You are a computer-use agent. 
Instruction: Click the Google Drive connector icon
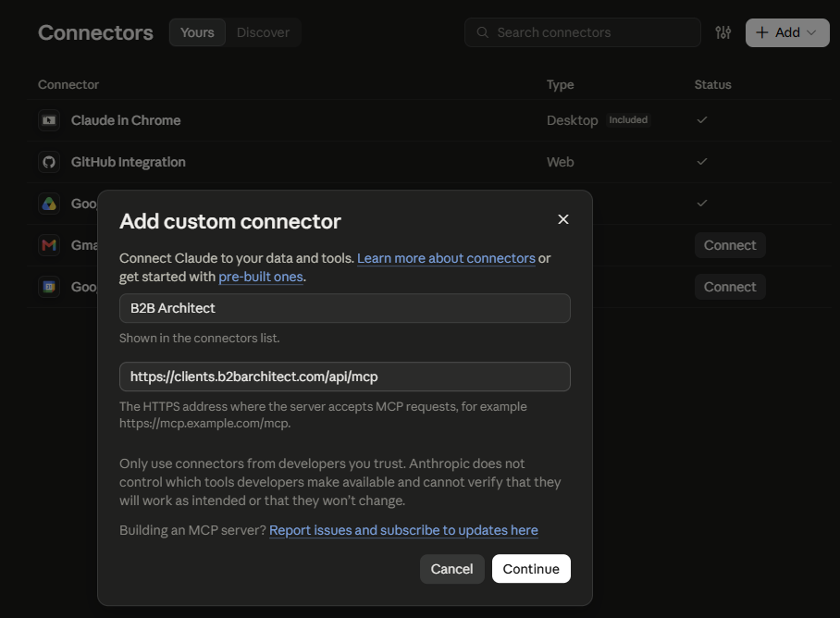click(x=49, y=204)
